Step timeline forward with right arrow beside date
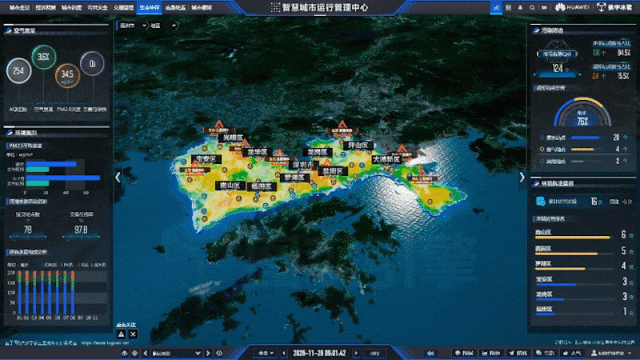The image size is (640, 360). point(356,353)
